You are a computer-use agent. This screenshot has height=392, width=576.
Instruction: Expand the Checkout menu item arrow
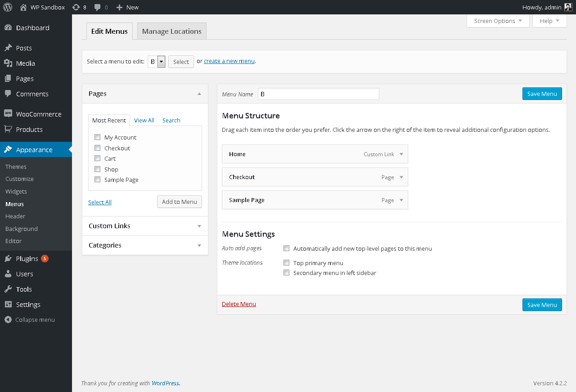[401, 177]
